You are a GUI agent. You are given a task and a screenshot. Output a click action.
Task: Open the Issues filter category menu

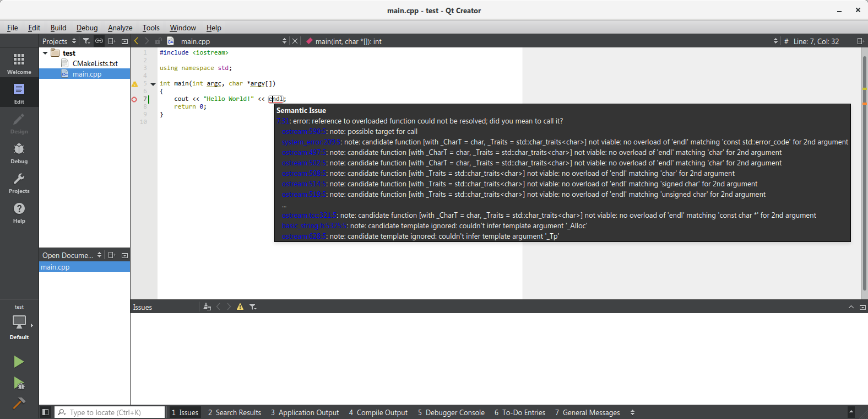253,307
